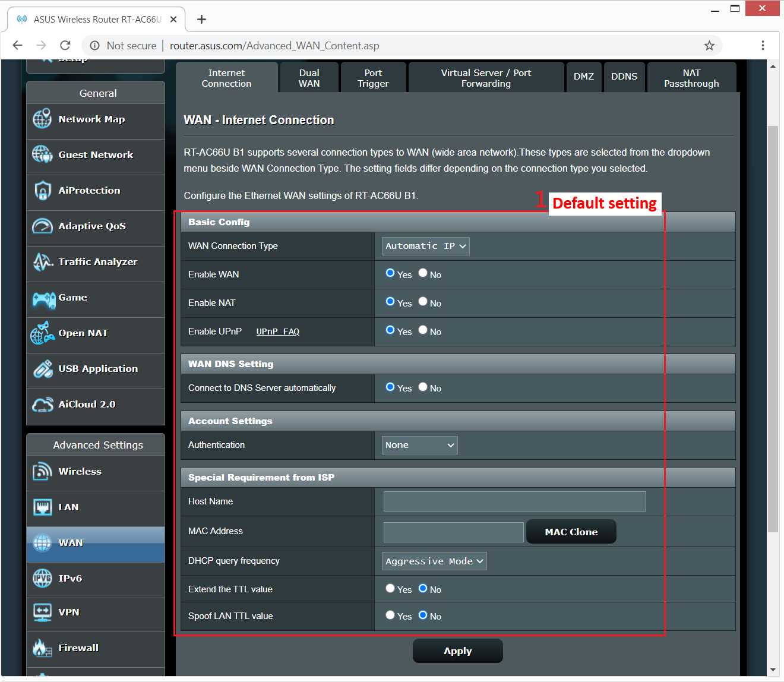Viewport: 784px width, 682px height.
Task: Open Authentication dropdown
Action: tap(420, 445)
